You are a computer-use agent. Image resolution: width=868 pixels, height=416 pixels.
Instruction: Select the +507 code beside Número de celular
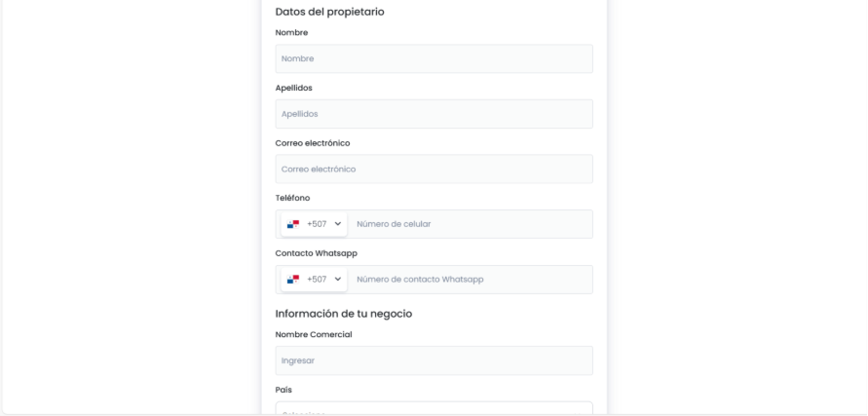coord(317,224)
